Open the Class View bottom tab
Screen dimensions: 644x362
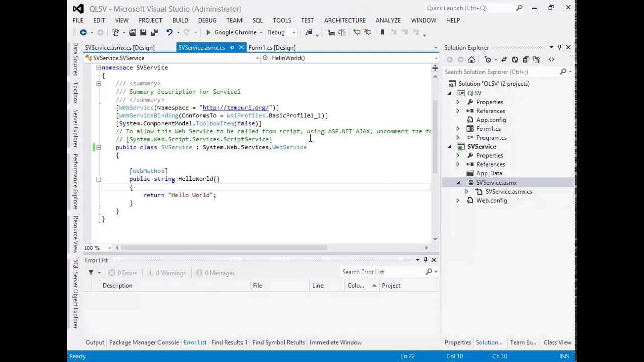(x=557, y=342)
